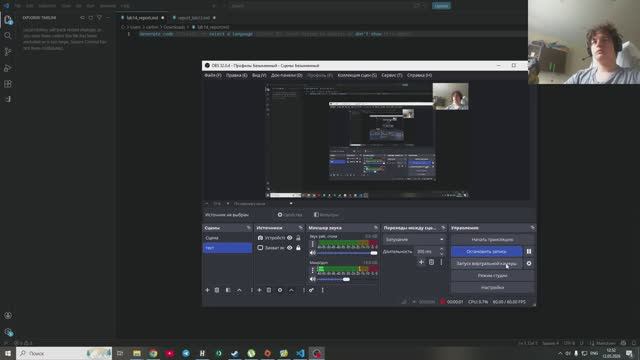Open OBS File menu (Файл)

213,75
